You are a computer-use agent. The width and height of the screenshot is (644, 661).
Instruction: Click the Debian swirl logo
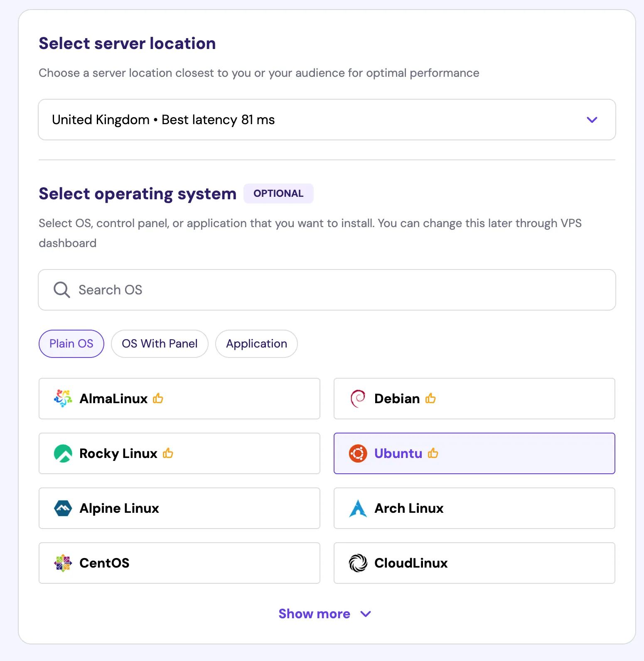coord(358,399)
